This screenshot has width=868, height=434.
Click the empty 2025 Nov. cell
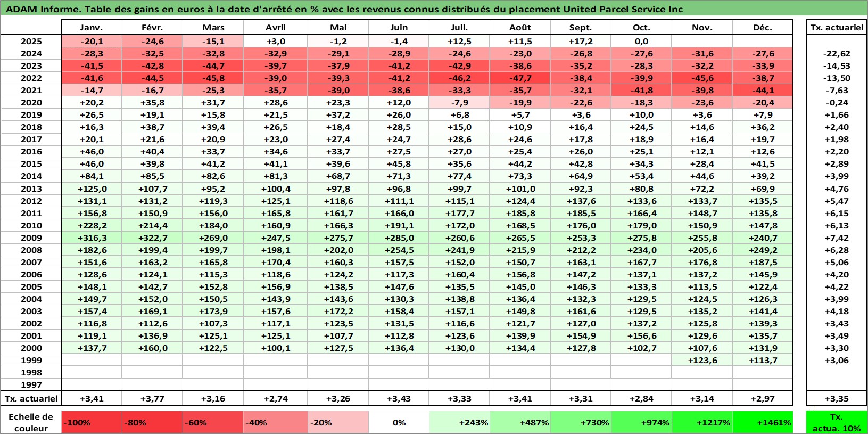pyautogui.click(x=702, y=41)
